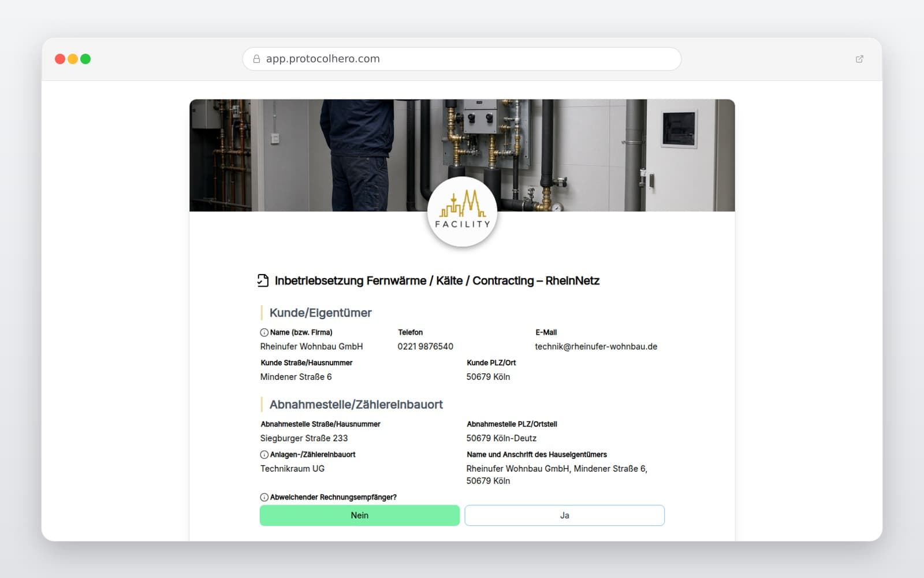Select Nein for abweichender Rechnungsempfänger
The width and height of the screenshot is (924, 578).
coord(360,516)
